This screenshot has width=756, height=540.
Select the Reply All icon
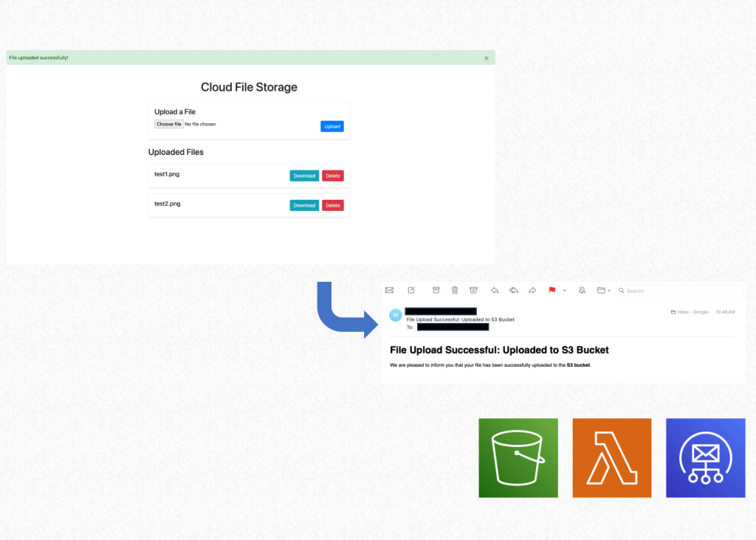pos(513,290)
